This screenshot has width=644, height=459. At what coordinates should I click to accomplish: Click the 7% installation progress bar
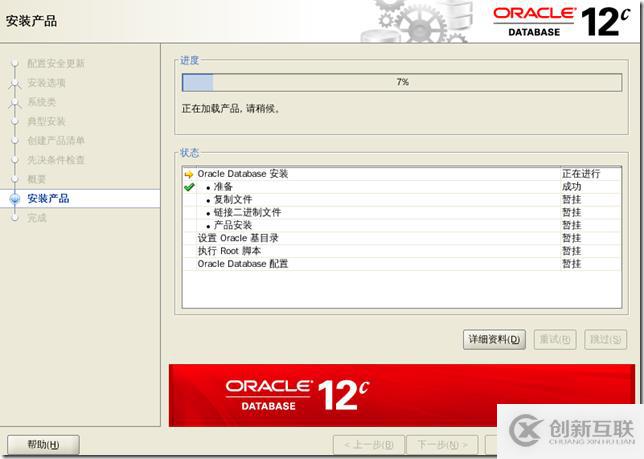click(402, 82)
